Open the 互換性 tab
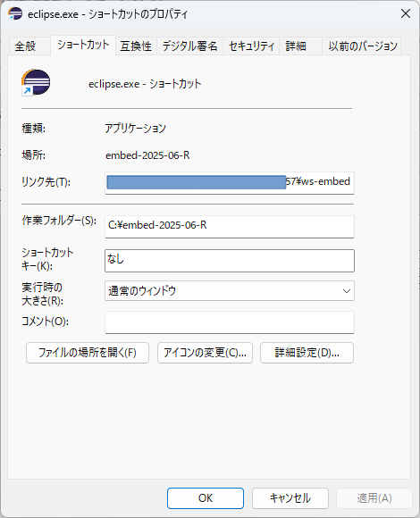This screenshot has height=518, width=420. point(136,46)
